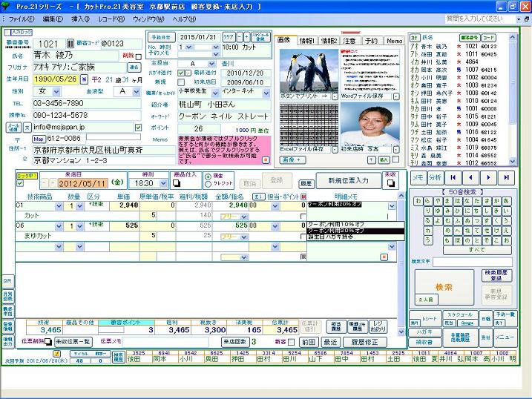Switch to the 情報1 tab
The width and height of the screenshot is (532, 399).
pyautogui.click(x=306, y=41)
